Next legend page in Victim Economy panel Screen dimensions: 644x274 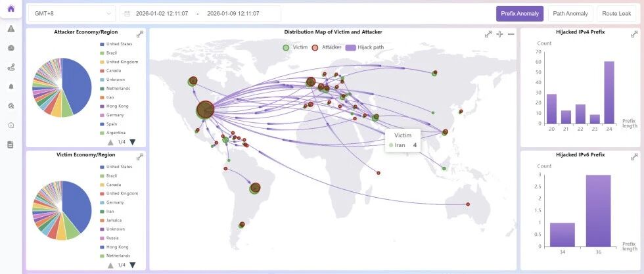pyautogui.click(x=132, y=265)
